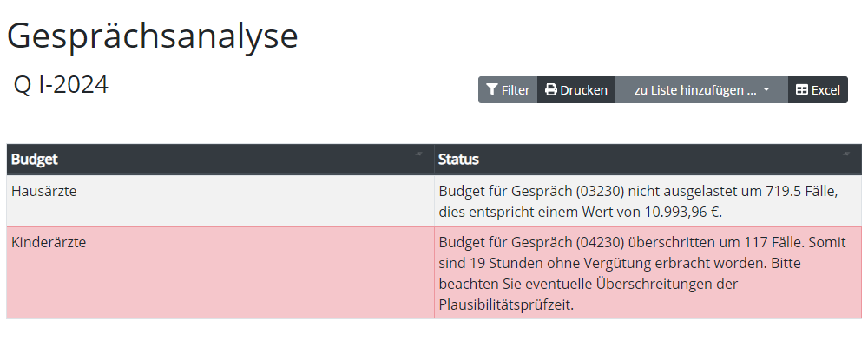The width and height of the screenshot is (868, 347).
Task: Click sort icon in Status column header
Action: 845,154
